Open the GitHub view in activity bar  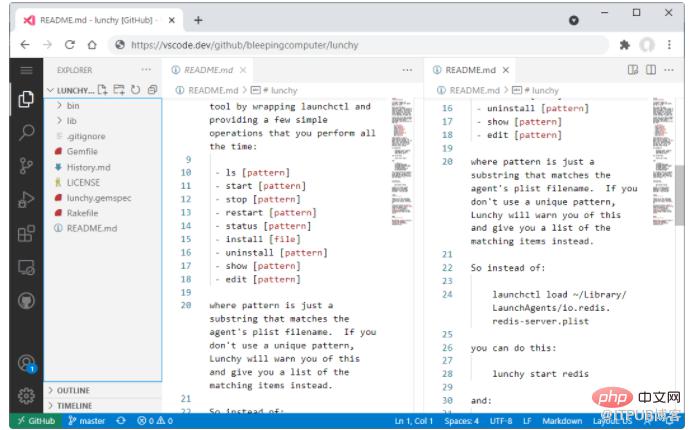point(26,301)
